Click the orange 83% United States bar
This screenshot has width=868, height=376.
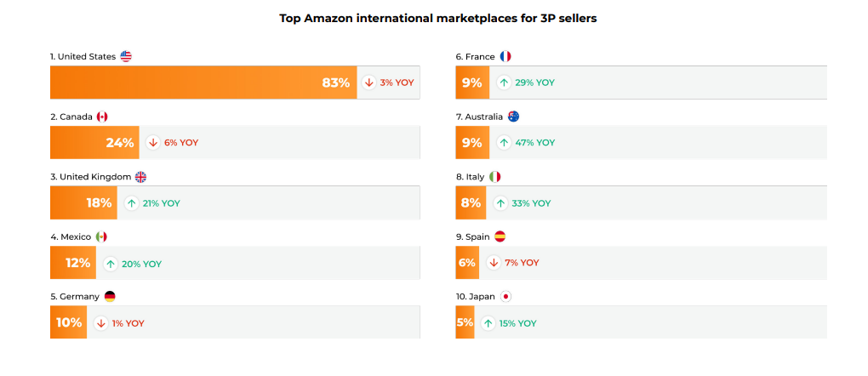click(x=203, y=83)
